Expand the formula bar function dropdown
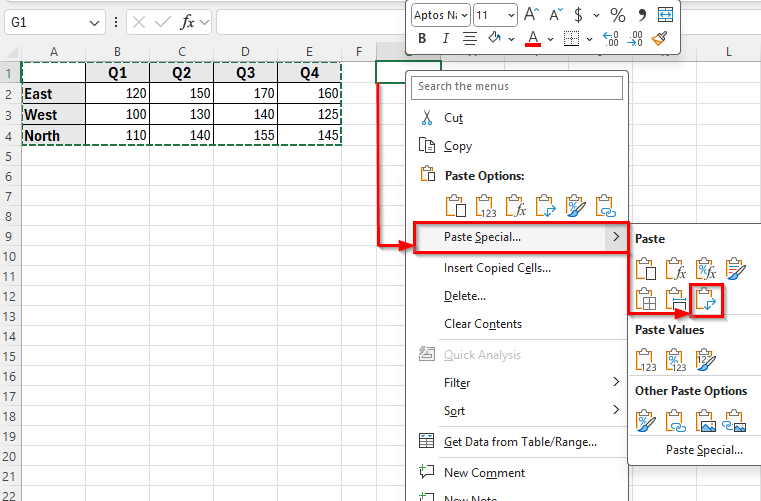 tap(204, 22)
